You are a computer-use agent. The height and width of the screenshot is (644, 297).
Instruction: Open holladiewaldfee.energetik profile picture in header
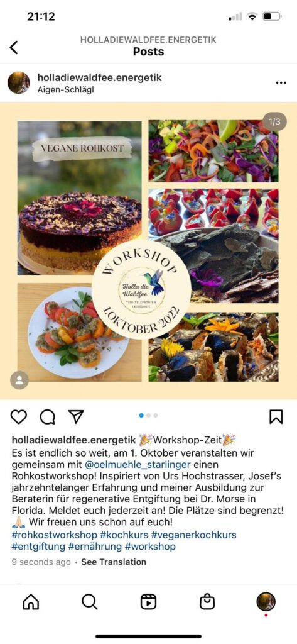point(19,82)
